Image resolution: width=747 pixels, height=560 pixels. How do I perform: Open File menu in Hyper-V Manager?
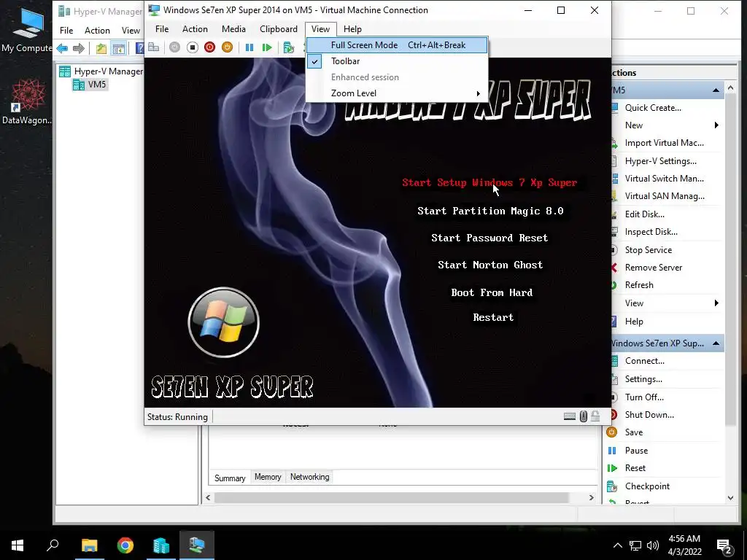click(x=66, y=31)
